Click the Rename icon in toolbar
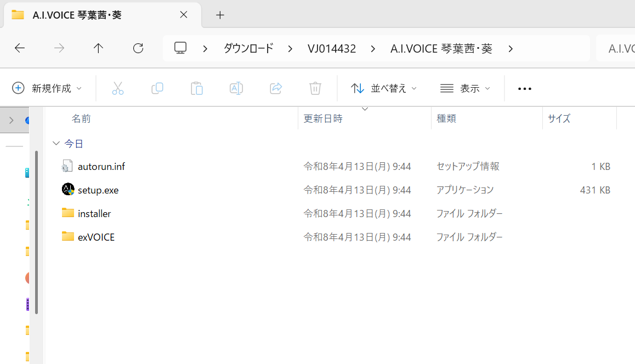Viewport: 635px width, 364px height. tap(236, 88)
